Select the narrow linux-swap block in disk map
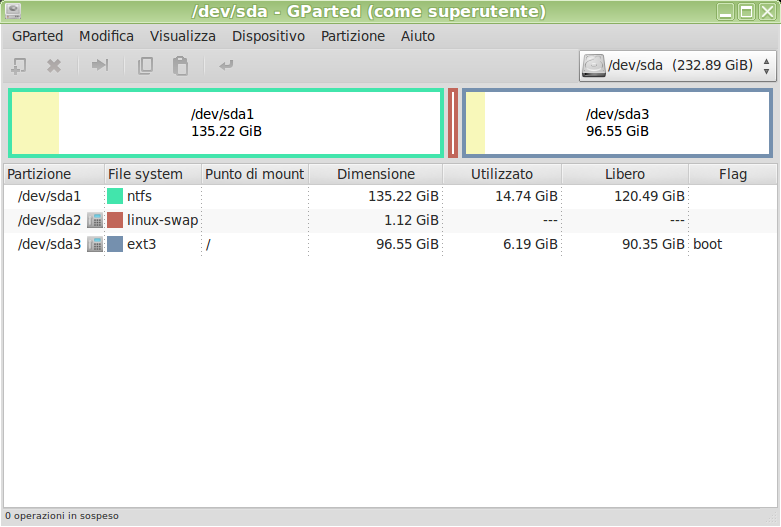 click(453, 123)
